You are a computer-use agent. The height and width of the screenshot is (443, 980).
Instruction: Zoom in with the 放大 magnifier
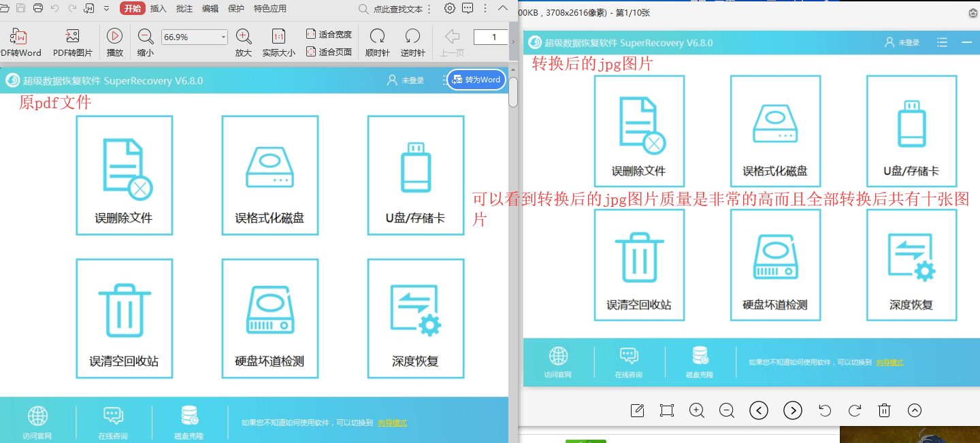click(x=244, y=43)
